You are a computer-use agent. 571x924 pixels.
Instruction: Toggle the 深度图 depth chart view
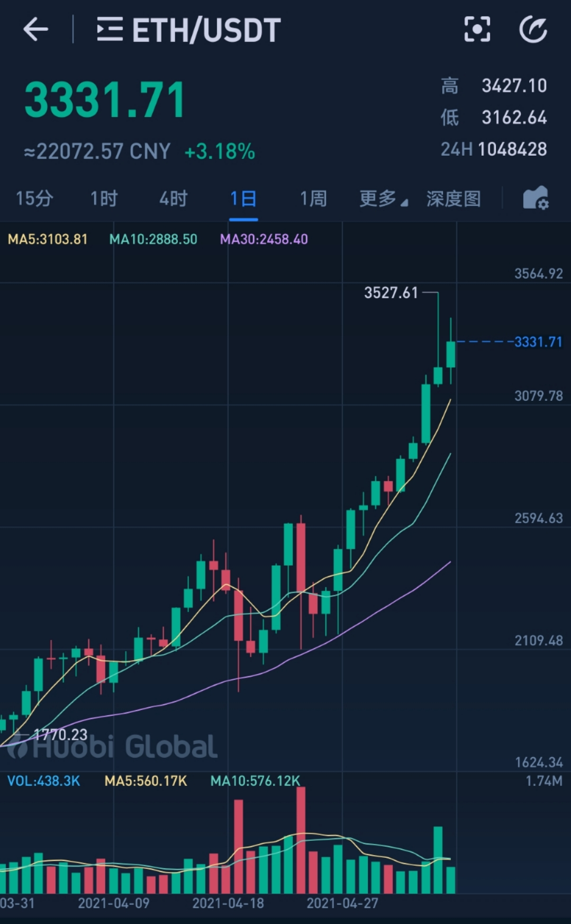pos(453,198)
